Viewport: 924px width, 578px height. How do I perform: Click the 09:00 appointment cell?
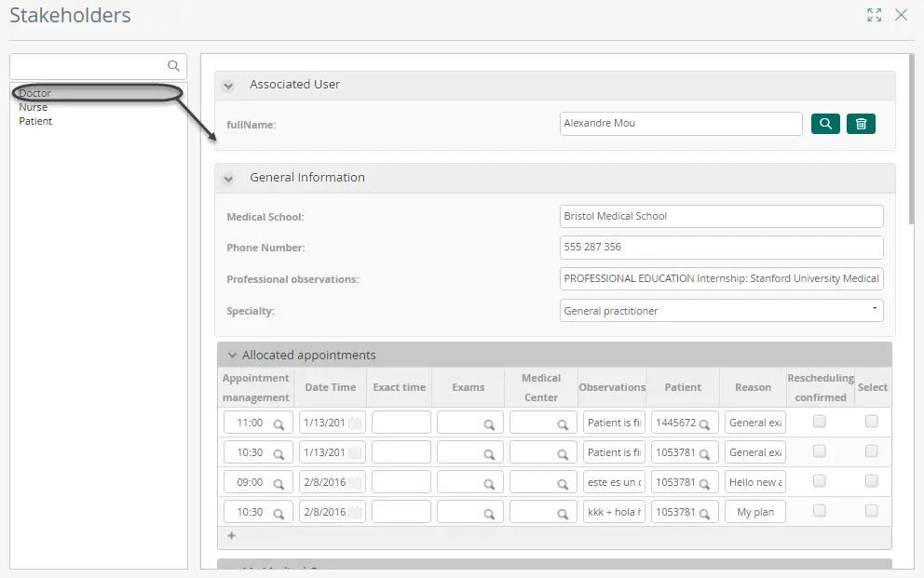258,482
